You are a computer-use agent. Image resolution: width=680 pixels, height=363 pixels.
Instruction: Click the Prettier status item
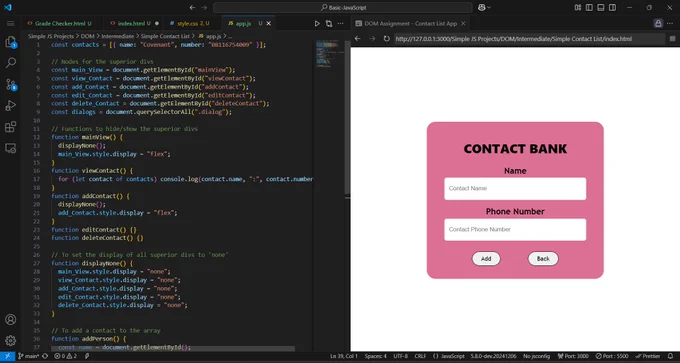tap(647, 356)
